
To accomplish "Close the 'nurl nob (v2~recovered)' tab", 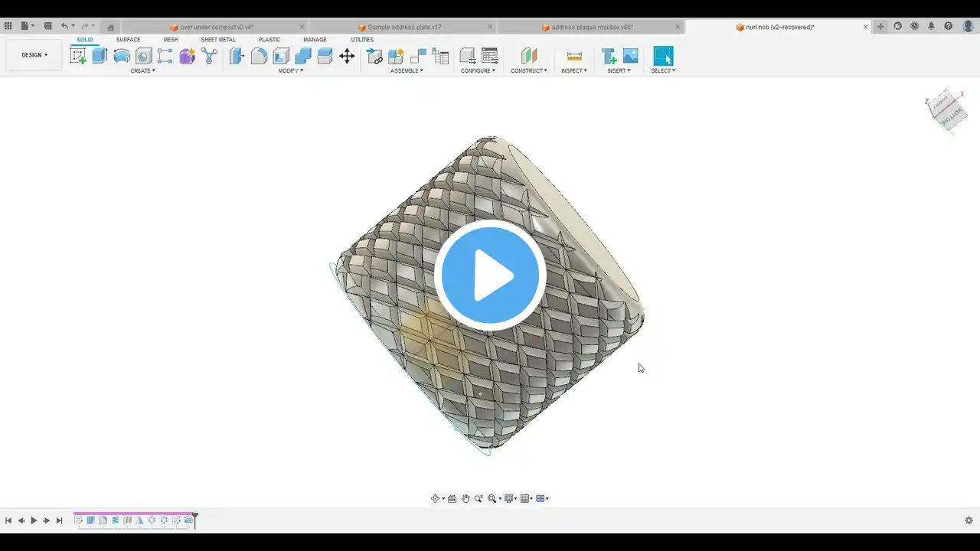I will (866, 27).
